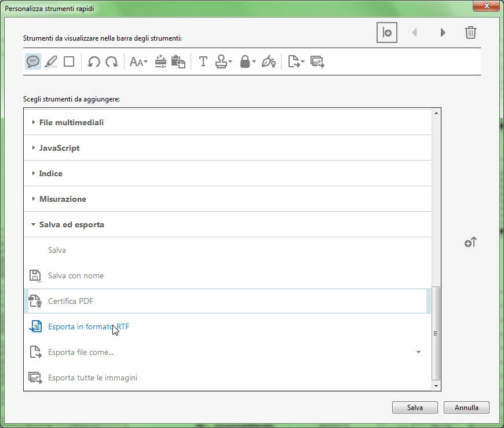Collapse the Salva ed esporta category
Image resolution: width=504 pixels, height=428 pixels.
coord(33,224)
